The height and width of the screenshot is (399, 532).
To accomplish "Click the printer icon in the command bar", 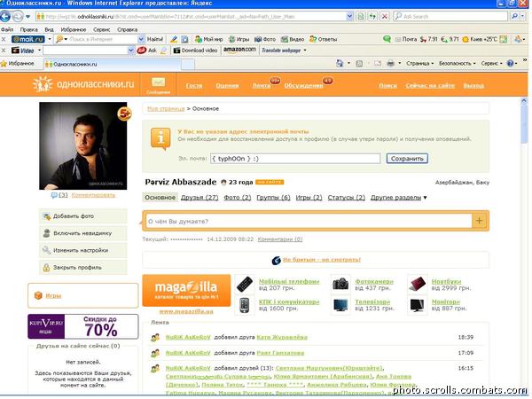I will (391, 64).
